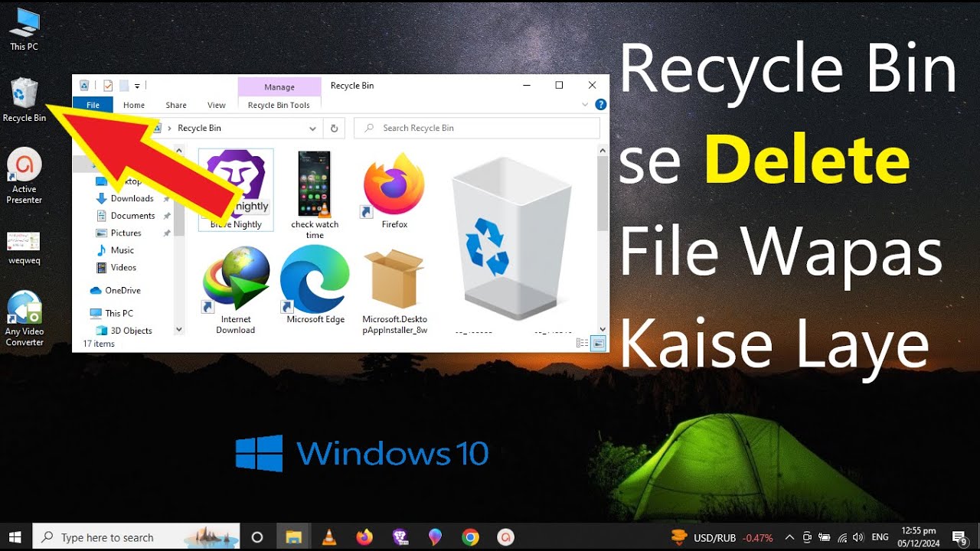Screen dimensions: 980x551
Task: Click taskbar Type here to search box
Action: [136, 537]
